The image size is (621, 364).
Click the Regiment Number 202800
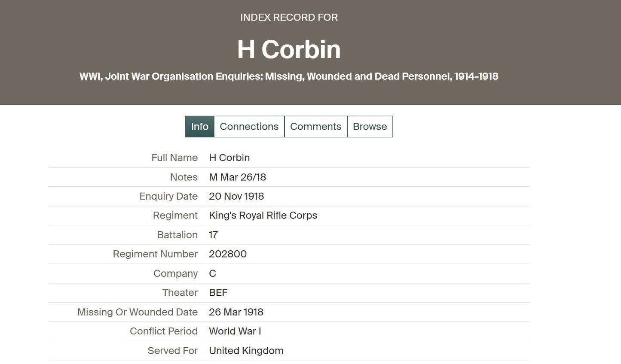tap(228, 254)
